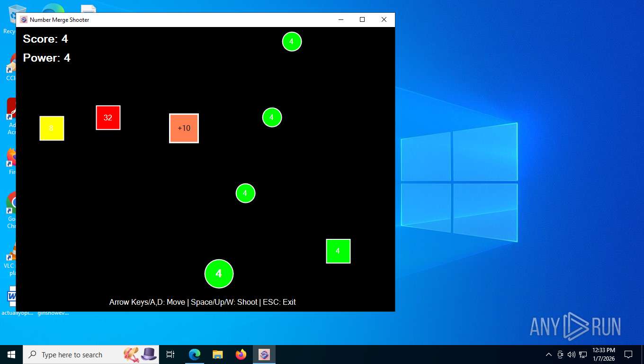Viewport: 644px width, 364px height.
Task: Open Task View in the taskbar
Action: click(x=170, y=355)
